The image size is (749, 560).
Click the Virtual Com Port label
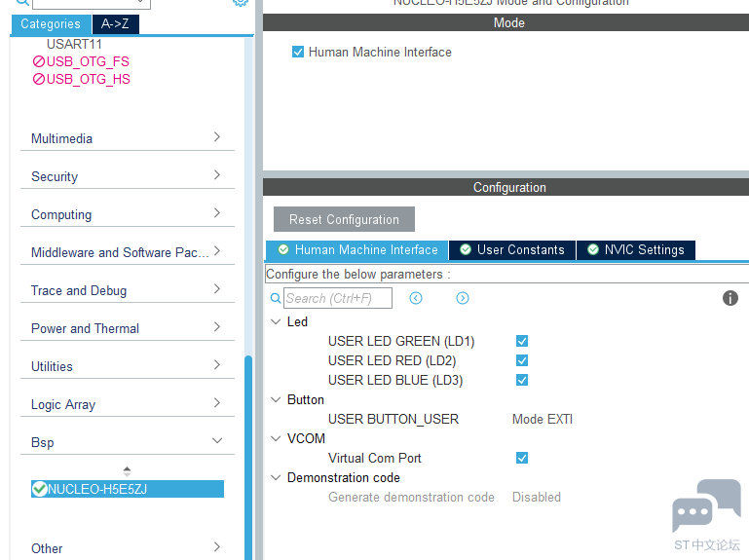[x=374, y=458]
